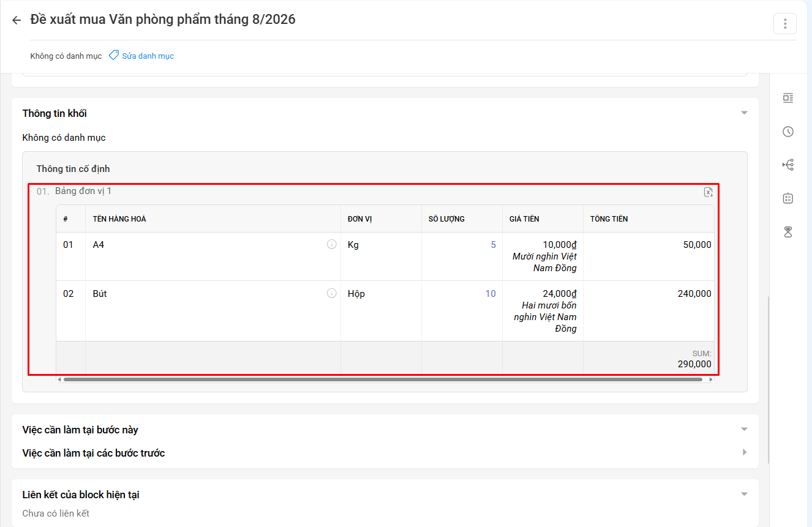Click the horizontal scrollbar under the table
This screenshot has height=527, width=812.
(383, 379)
